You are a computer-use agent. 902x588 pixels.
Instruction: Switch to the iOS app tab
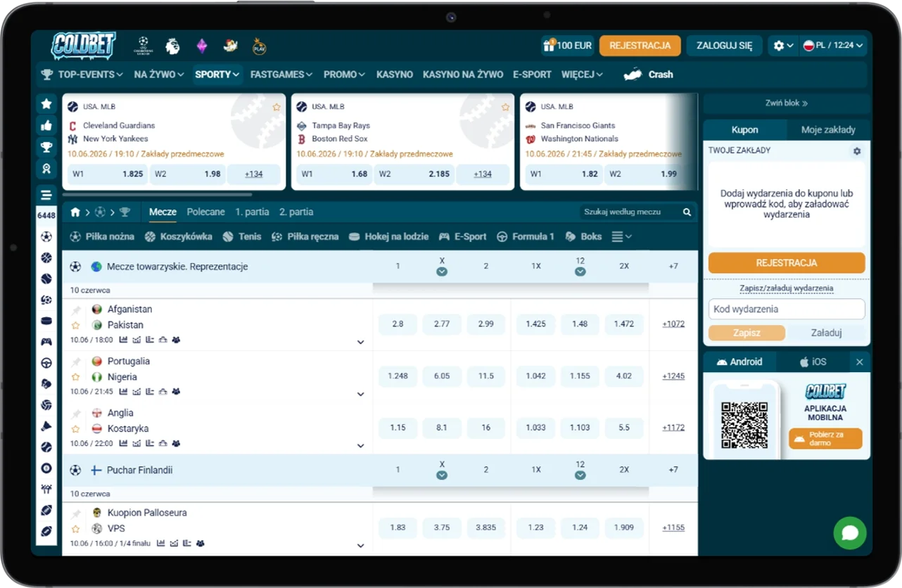point(813,362)
